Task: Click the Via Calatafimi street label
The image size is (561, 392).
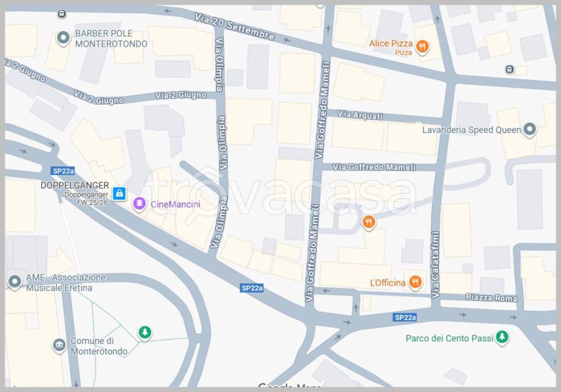Action: (435, 264)
